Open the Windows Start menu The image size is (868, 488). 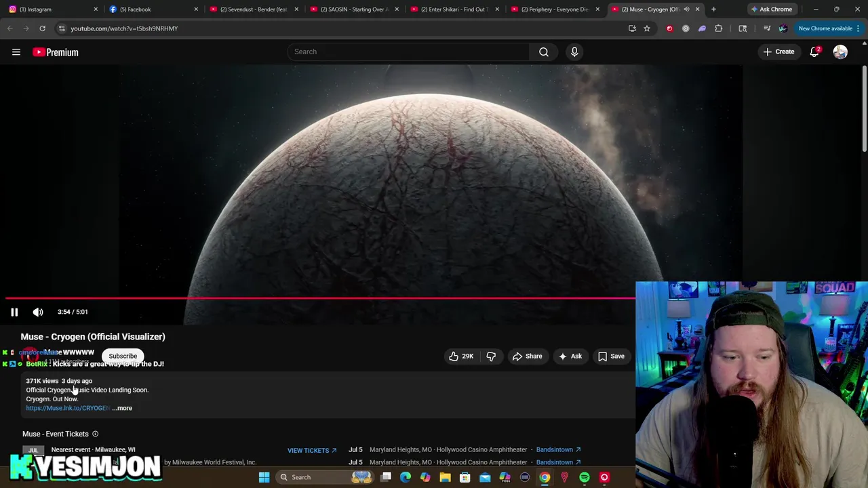point(264,477)
